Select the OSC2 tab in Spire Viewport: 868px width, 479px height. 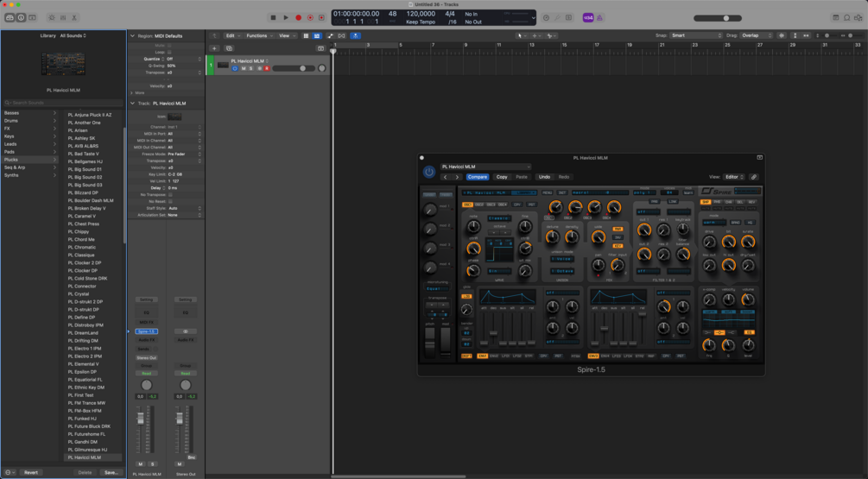[x=478, y=205]
